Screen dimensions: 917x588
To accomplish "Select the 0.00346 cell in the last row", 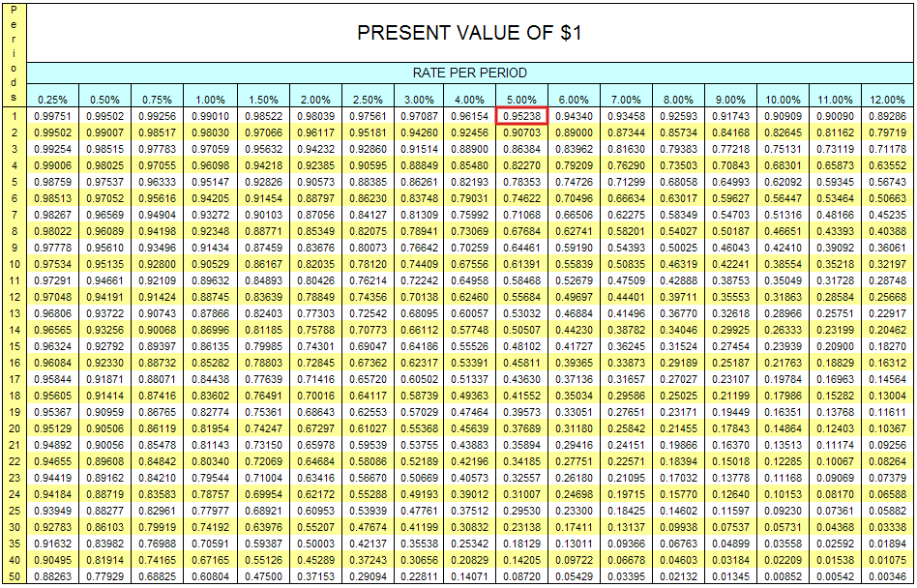I will 887,576.
